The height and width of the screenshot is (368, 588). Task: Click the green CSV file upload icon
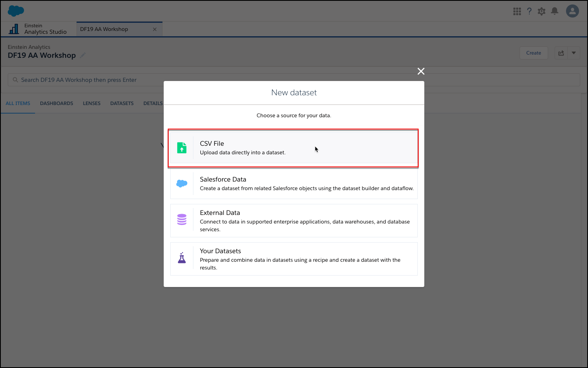coord(182,148)
